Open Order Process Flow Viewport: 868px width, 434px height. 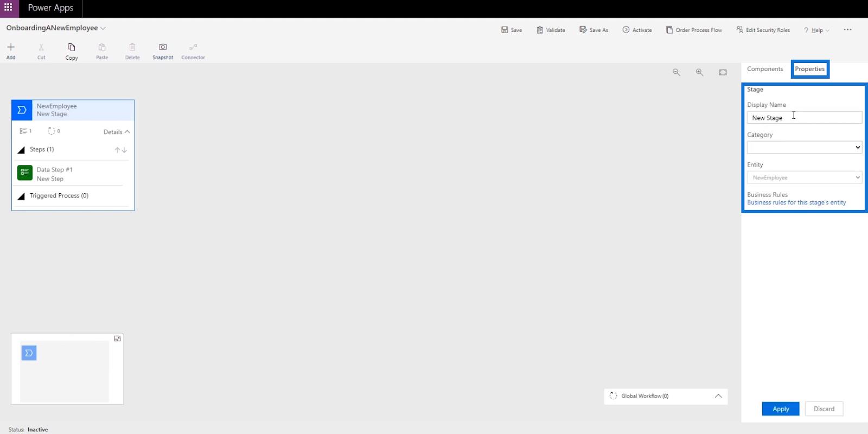(x=694, y=30)
